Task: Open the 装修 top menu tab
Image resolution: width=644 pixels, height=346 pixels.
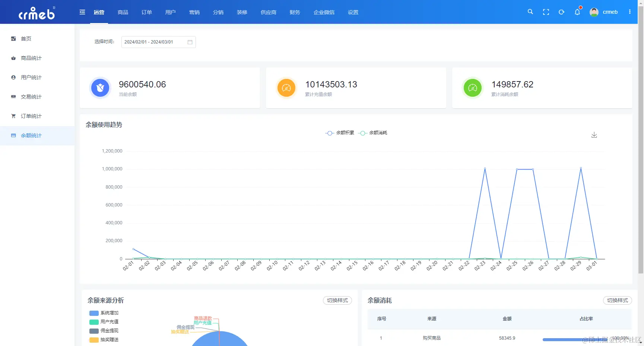Action: click(242, 12)
